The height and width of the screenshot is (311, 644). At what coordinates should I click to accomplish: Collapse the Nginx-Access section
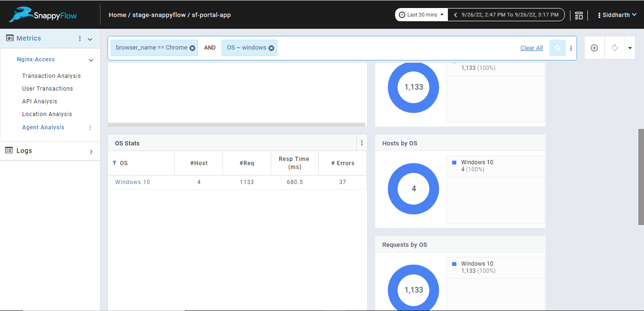click(x=91, y=60)
